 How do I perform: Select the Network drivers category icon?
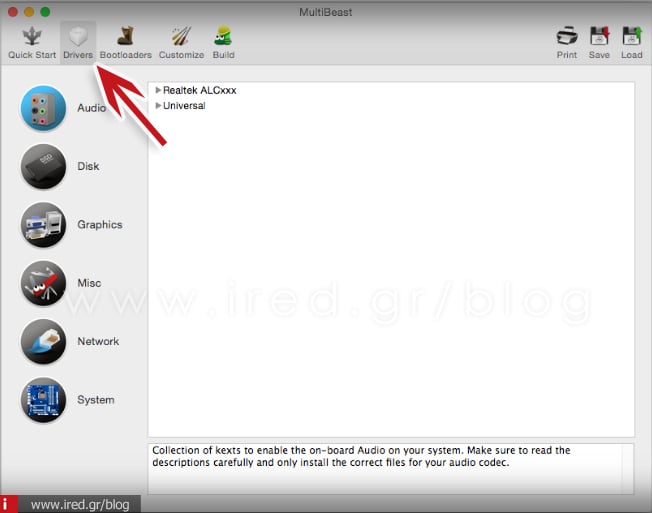click(x=43, y=341)
